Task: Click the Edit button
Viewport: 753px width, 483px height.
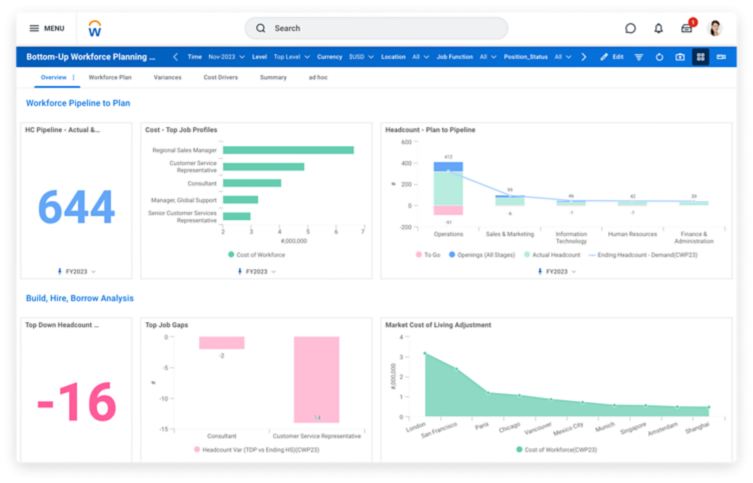Action: [x=612, y=57]
